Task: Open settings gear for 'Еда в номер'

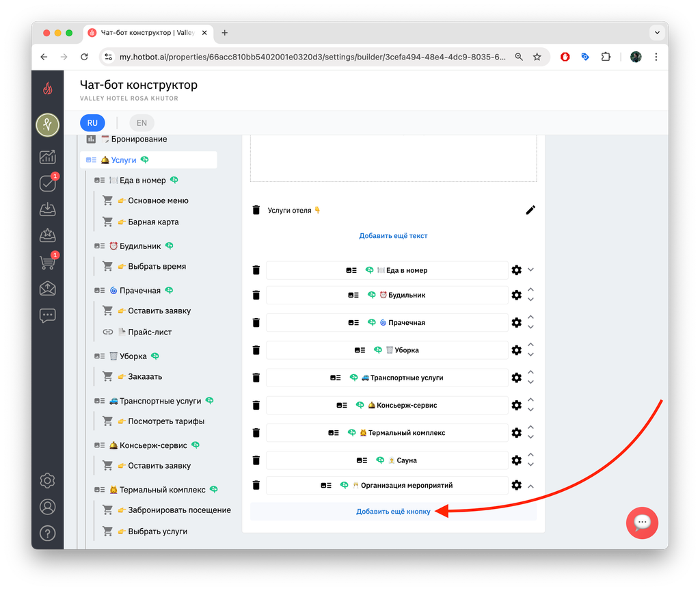Action: point(517,270)
